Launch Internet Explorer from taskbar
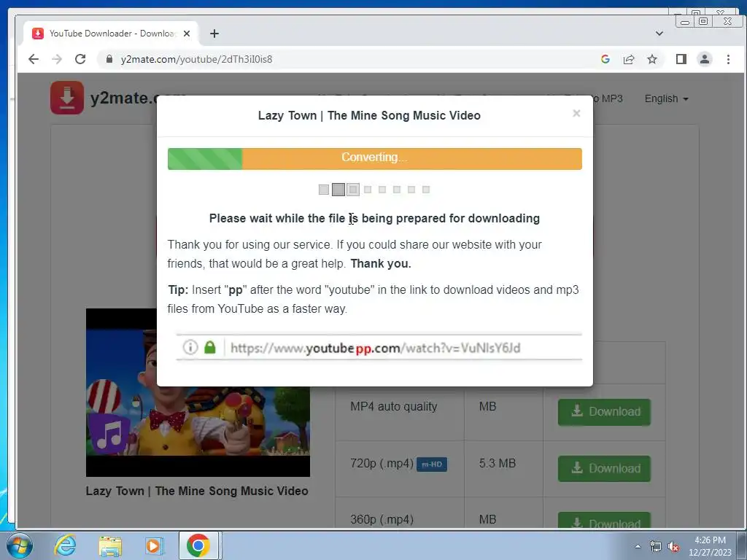 click(x=65, y=545)
